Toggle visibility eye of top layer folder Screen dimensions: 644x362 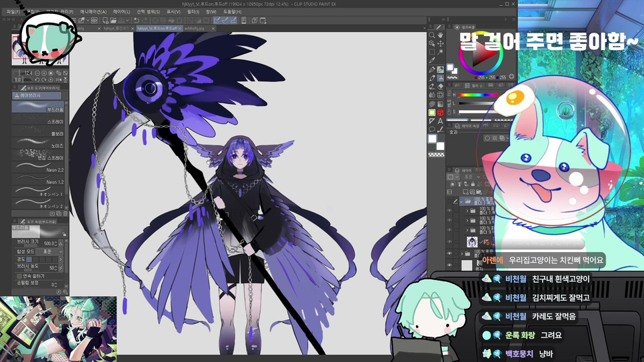tap(449, 202)
